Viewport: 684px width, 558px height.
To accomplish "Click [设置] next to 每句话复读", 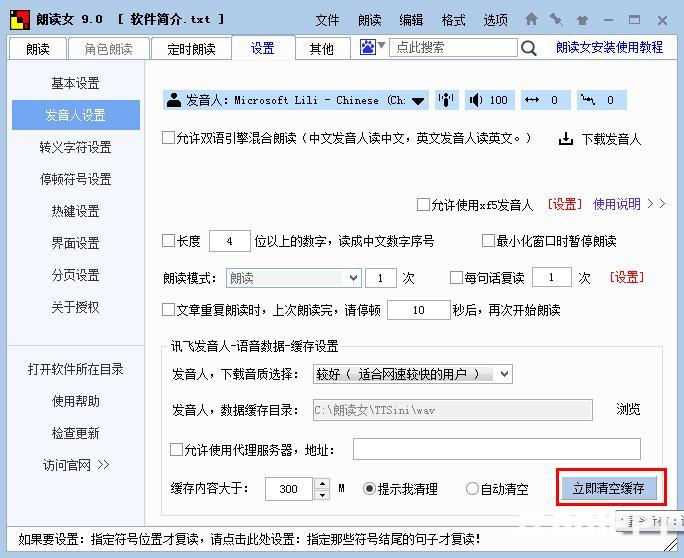I will tap(626, 277).
